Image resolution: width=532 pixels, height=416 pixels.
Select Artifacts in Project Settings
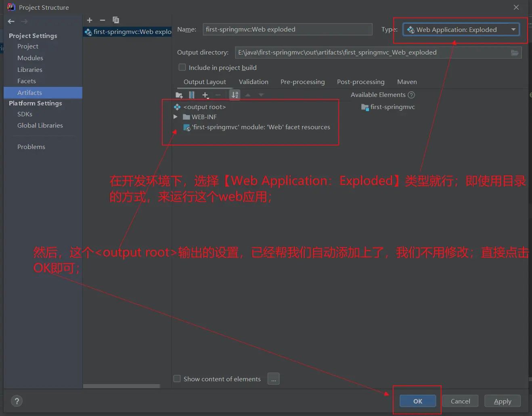(43, 93)
